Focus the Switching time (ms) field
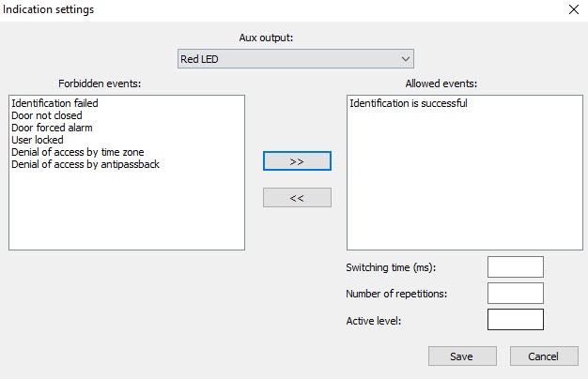Image resolution: width=588 pixels, height=379 pixels. [515, 267]
